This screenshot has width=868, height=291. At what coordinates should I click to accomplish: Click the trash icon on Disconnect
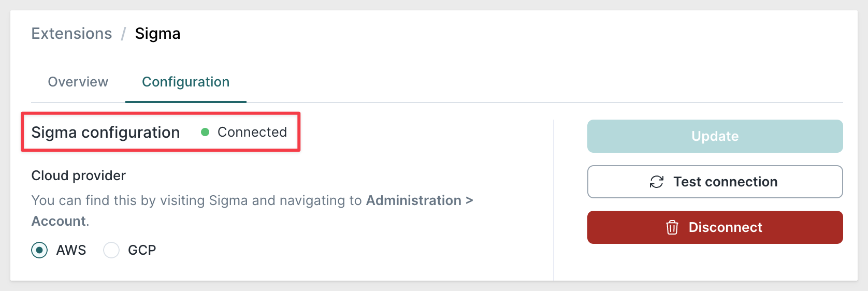[672, 227]
